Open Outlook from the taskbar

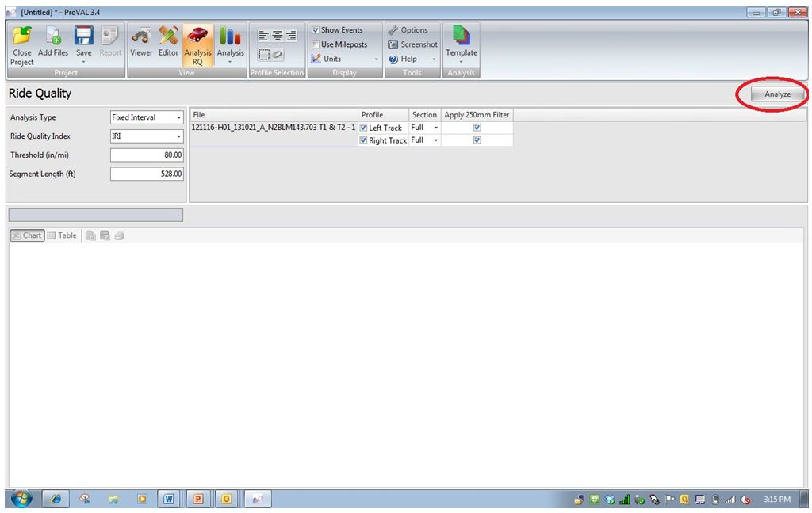pos(226,499)
